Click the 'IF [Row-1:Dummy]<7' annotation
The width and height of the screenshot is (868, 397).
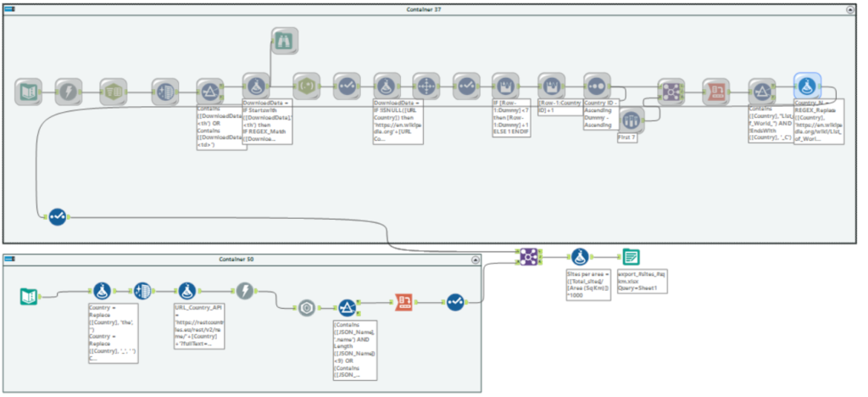click(x=509, y=119)
